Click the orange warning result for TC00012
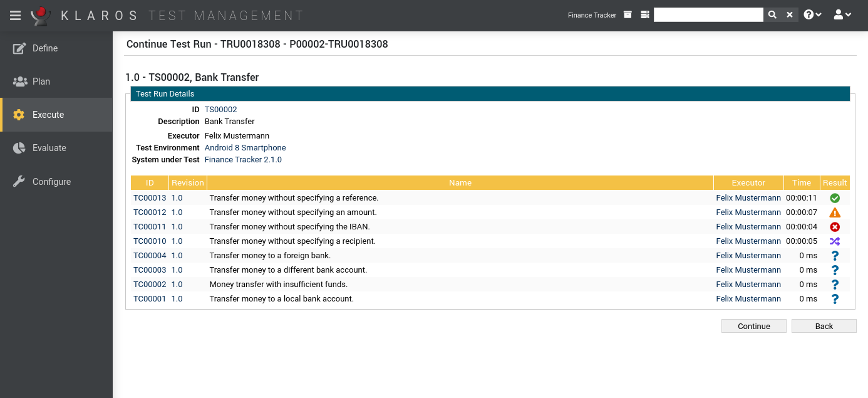Screen dimensions: 868x398 [x=835, y=212]
